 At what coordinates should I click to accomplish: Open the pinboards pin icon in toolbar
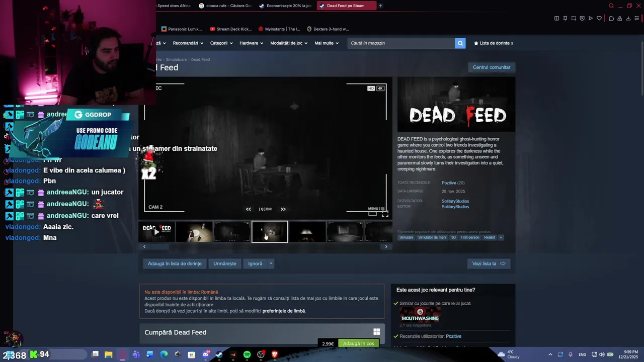coord(565,19)
